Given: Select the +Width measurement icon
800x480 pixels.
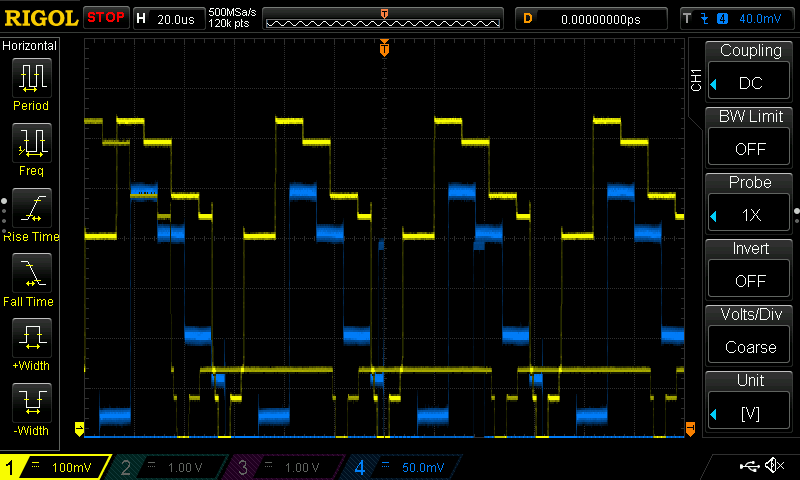Looking at the screenshot, I should pyautogui.click(x=32, y=337).
